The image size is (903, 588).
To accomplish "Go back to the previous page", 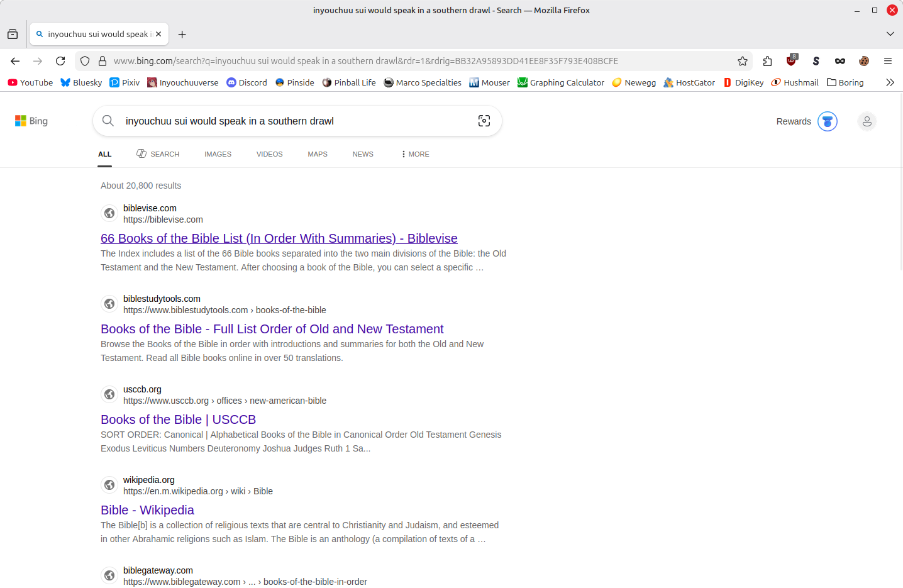I will 15,61.
